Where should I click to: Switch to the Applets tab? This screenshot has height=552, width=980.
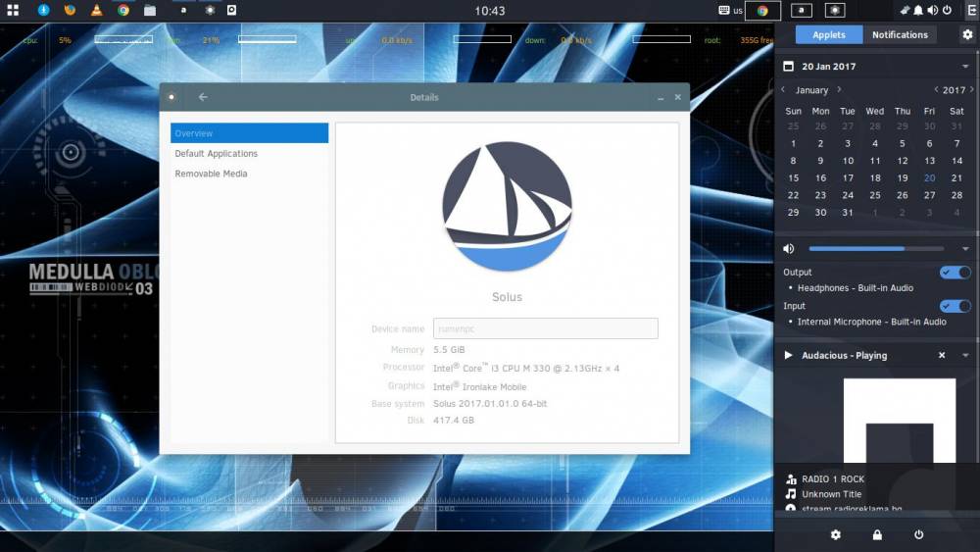click(829, 35)
